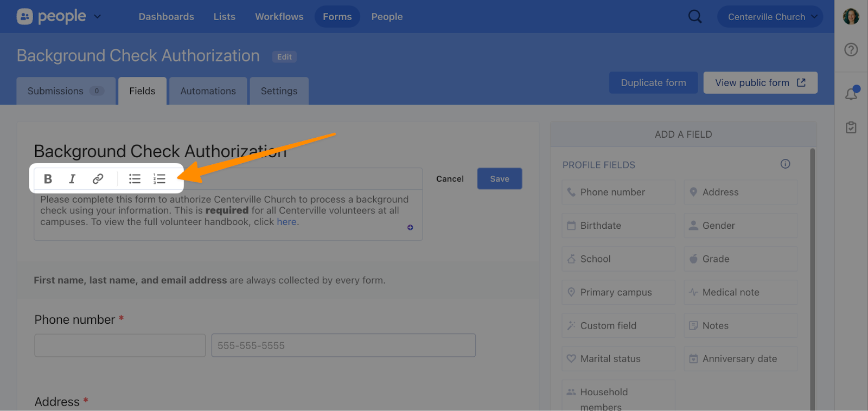View notifications bell
This screenshot has height=411, width=868.
click(851, 94)
